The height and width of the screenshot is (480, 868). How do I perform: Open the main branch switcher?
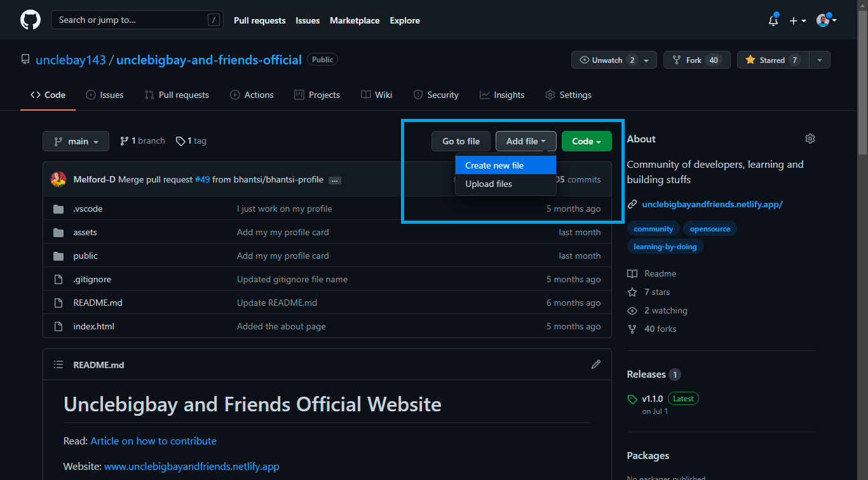76,141
